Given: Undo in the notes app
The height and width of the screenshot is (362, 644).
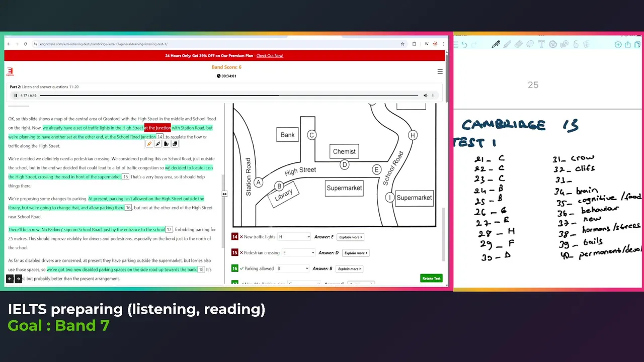Looking at the screenshot, I should [464, 45].
